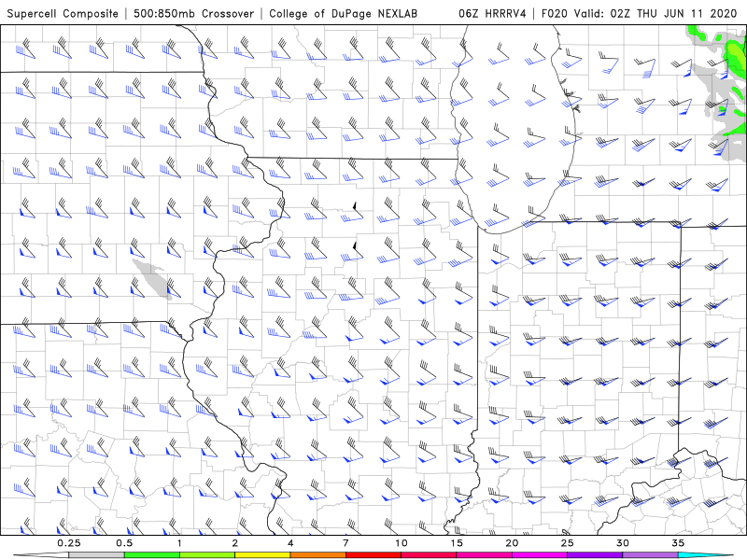Image resolution: width=747 pixels, height=560 pixels.
Task: Click the legend value 10
Action: (x=402, y=543)
